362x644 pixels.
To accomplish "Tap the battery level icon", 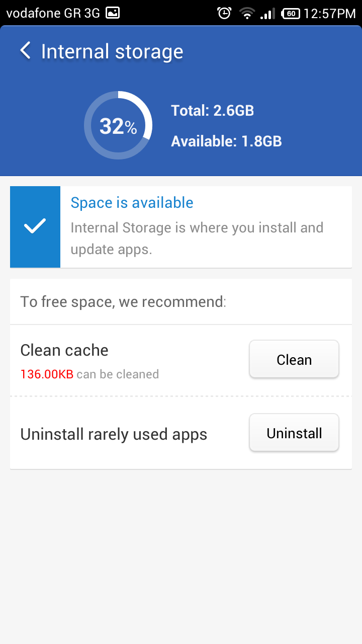I will coord(291,13).
